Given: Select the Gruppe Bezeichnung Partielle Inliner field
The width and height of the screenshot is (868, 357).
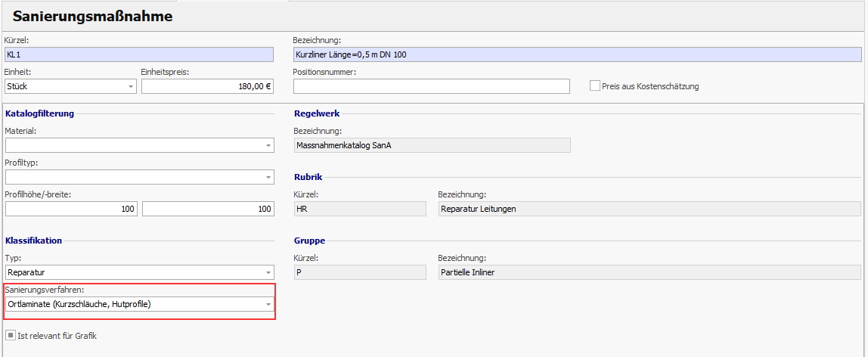Looking at the screenshot, I should tap(649, 272).
